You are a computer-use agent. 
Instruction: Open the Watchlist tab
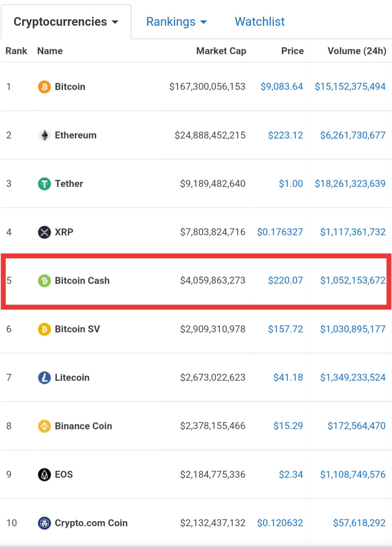[x=260, y=22]
